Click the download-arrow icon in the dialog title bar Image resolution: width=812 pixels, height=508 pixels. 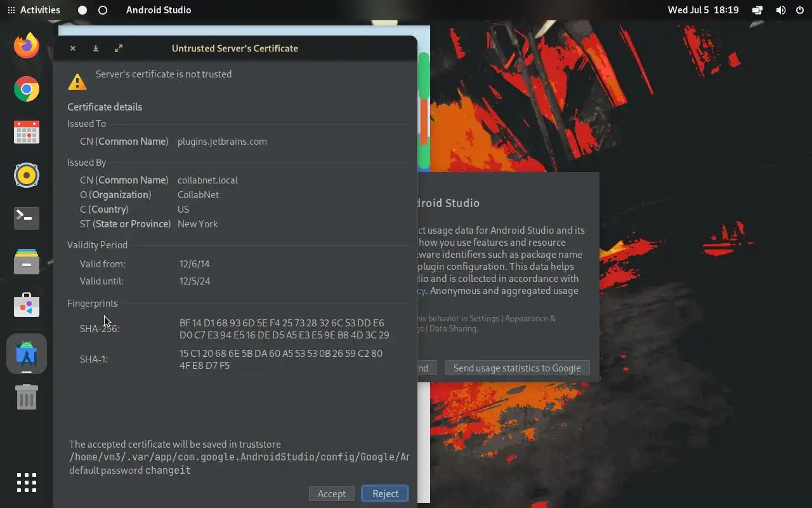point(96,48)
